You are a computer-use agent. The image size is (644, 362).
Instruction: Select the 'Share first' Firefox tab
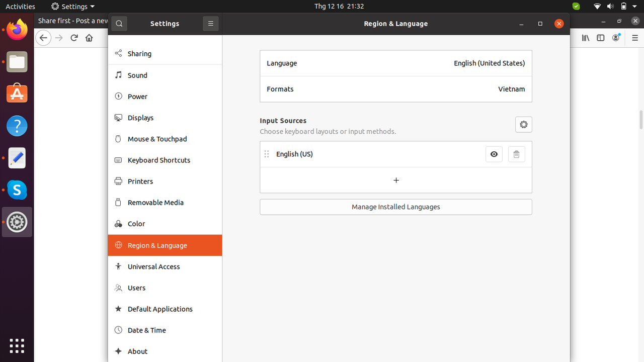pos(73,21)
